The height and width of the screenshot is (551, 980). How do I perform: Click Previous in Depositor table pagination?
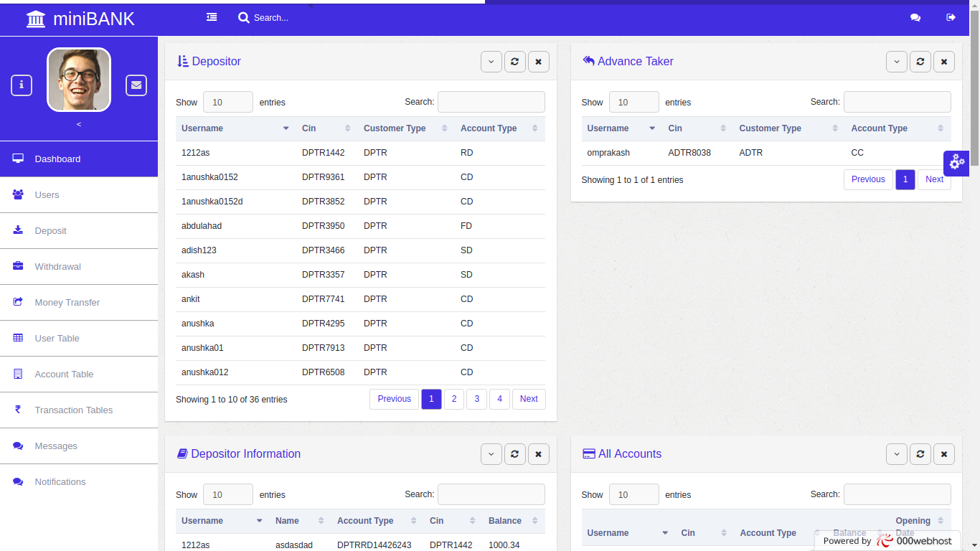(395, 399)
